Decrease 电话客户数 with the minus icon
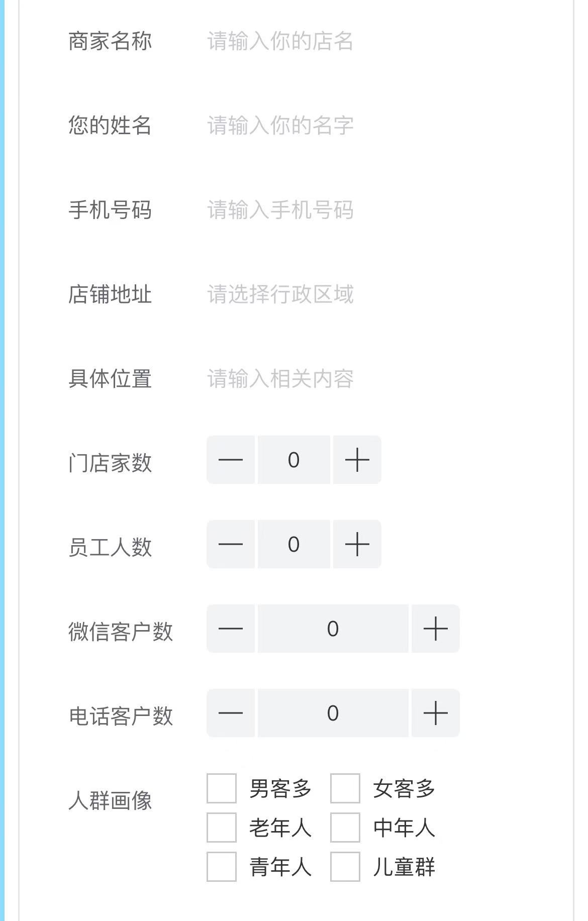The width and height of the screenshot is (588, 921). 231,712
